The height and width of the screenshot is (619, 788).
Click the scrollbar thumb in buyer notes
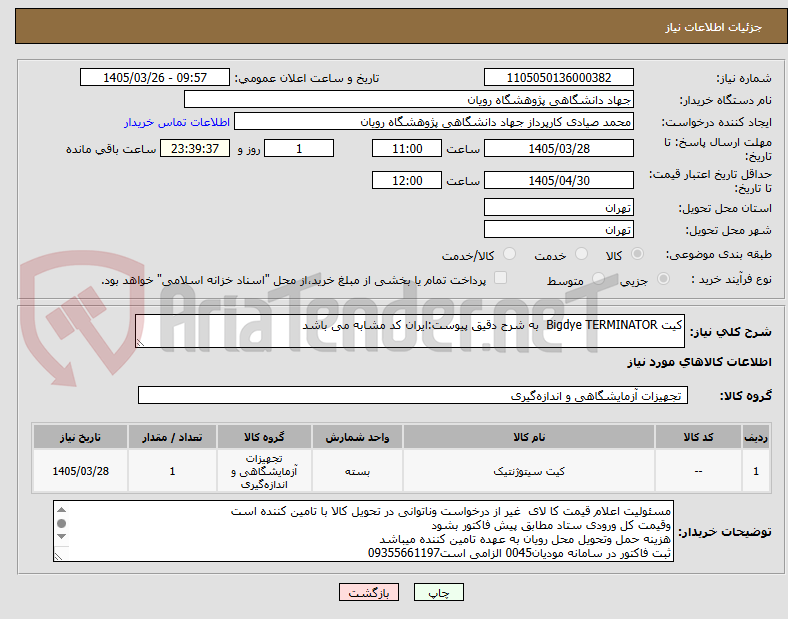[x=61, y=524]
